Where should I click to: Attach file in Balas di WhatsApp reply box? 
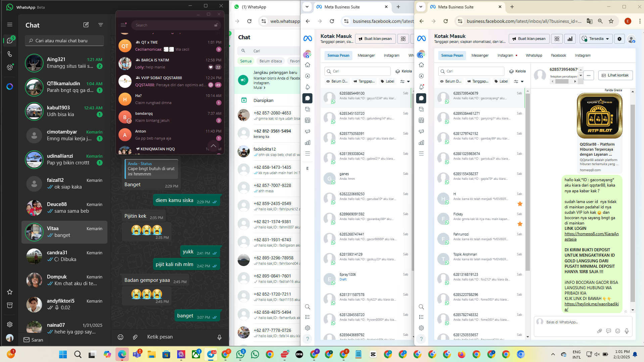tap(599, 331)
